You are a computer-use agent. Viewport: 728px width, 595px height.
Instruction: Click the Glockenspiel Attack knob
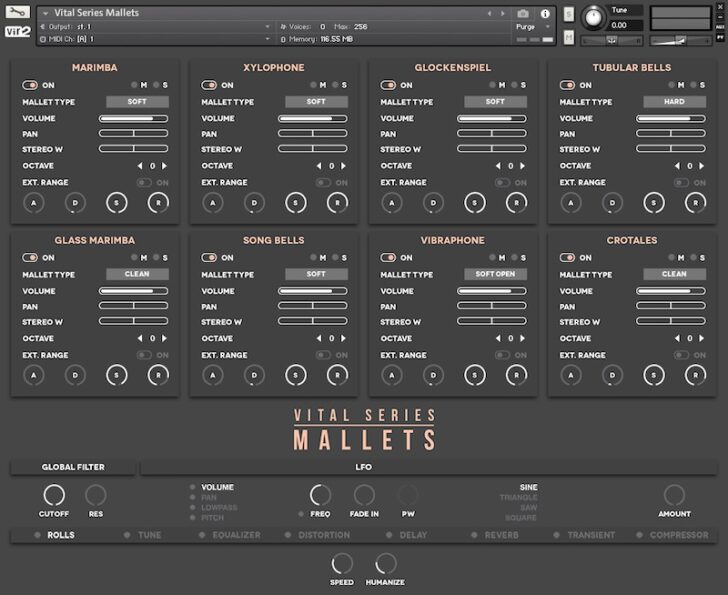pyautogui.click(x=392, y=203)
